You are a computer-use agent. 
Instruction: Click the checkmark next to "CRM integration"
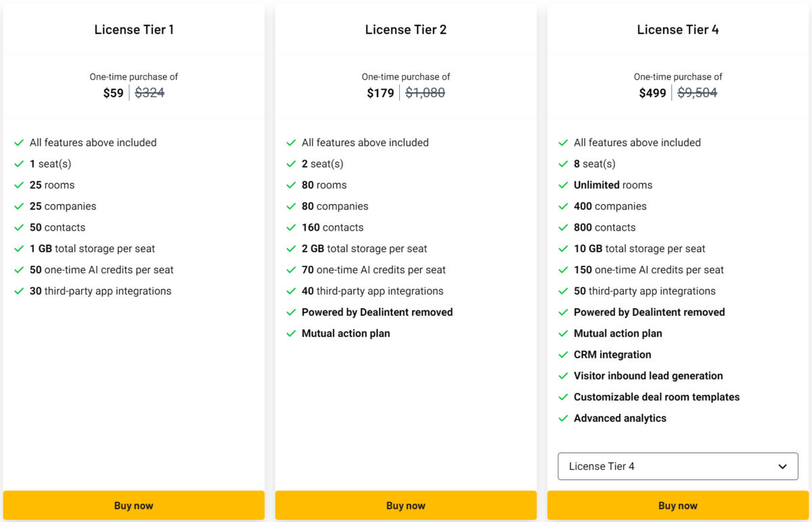(x=563, y=354)
